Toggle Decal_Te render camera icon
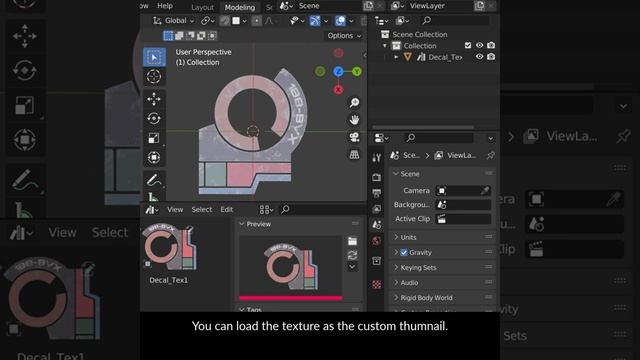Screen dimensions: 640x360 tap(491, 57)
